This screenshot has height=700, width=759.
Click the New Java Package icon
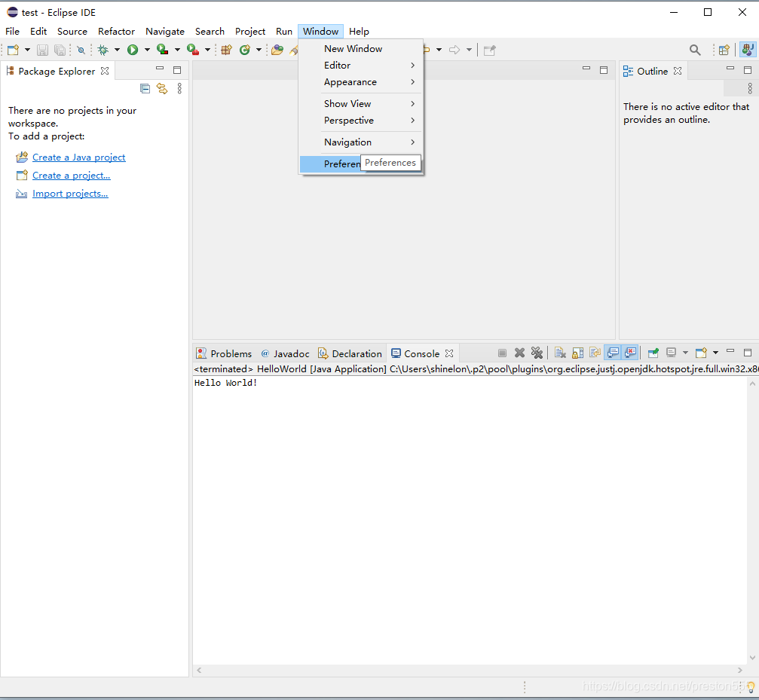coord(227,50)
